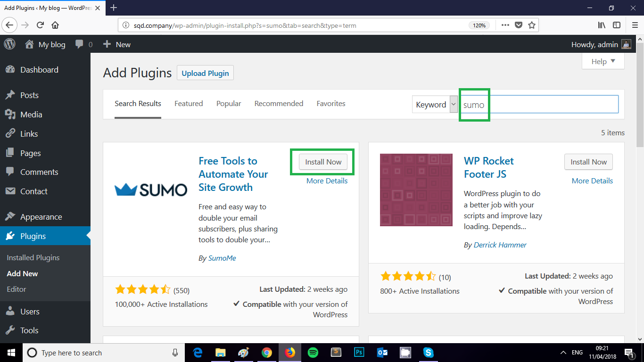Toggle Firefox sidebar icon
The height and width of the screenshot is (362, 644).
click(617, 25)
